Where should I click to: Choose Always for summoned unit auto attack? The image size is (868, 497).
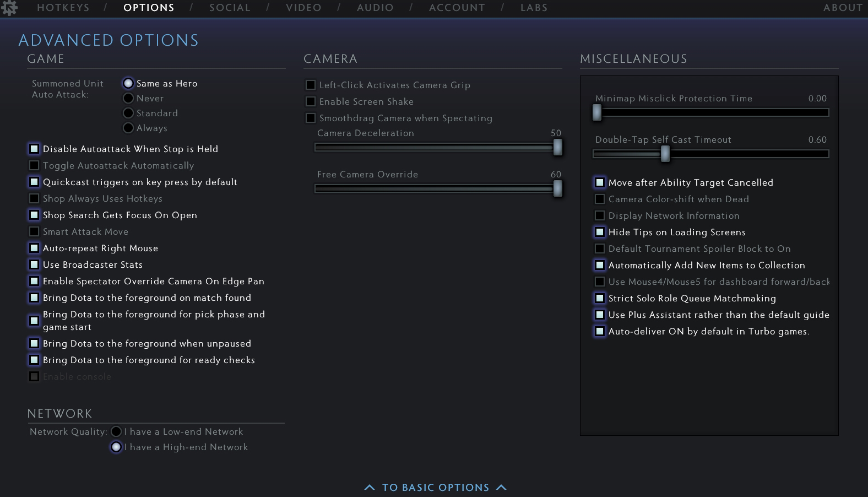pos(128,128)
